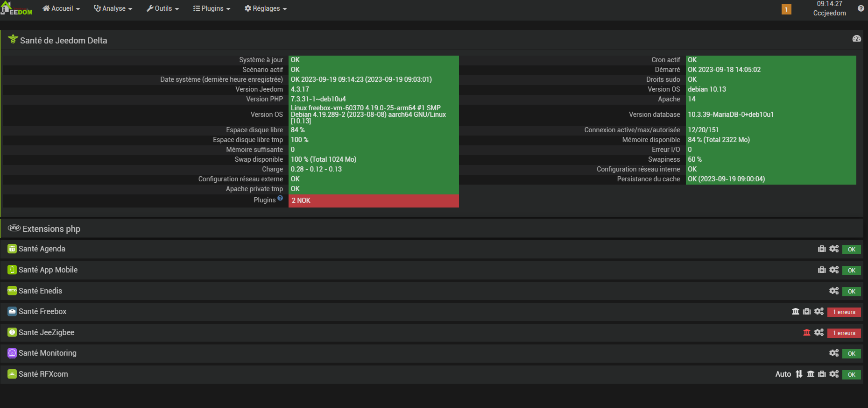Click the gears icon in Santé JeeZigbee row

click(x=819, y=333)
